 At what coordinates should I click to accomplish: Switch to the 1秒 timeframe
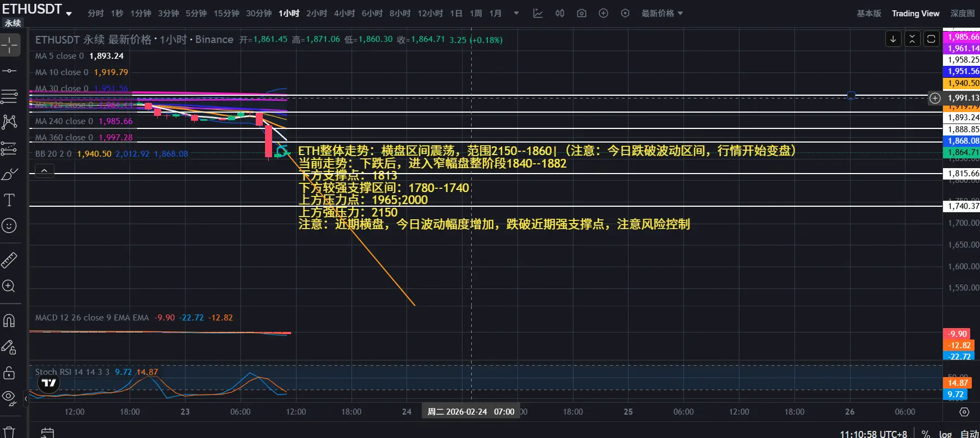click(x=117, y=13)
